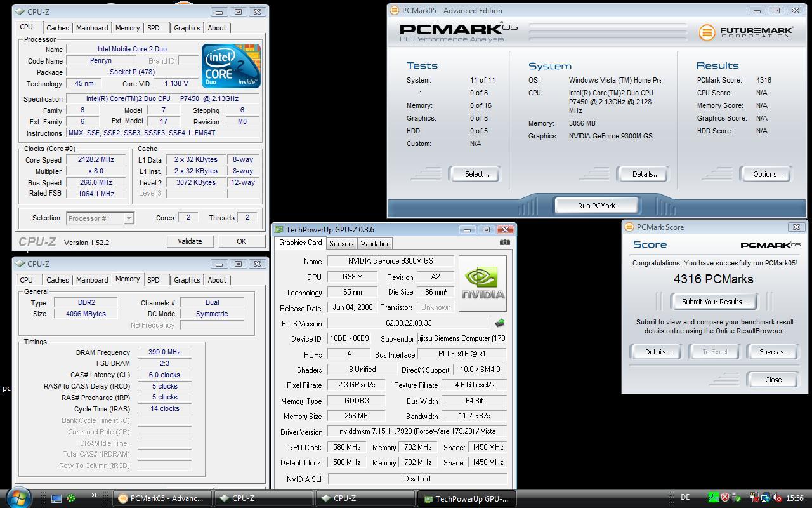Switch to Caches tab in top CPU-Z window
The width and height of the screenshot is (812, 508).
57,28
